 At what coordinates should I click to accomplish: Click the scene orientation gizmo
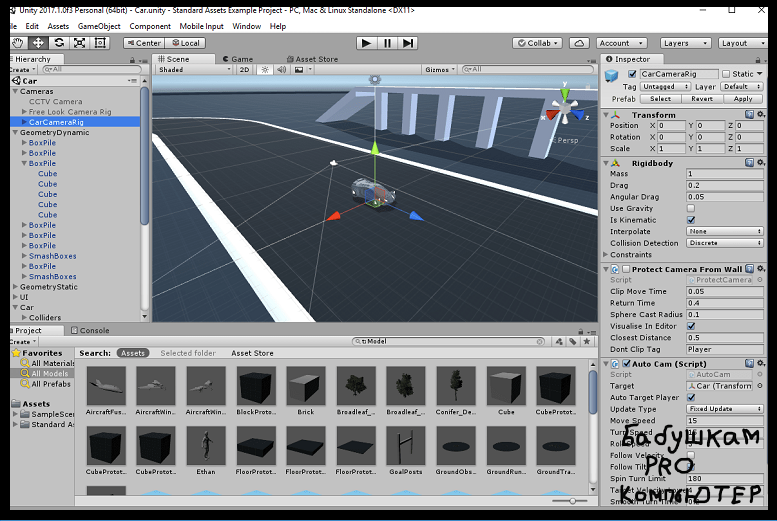click(x=564, y=107)
